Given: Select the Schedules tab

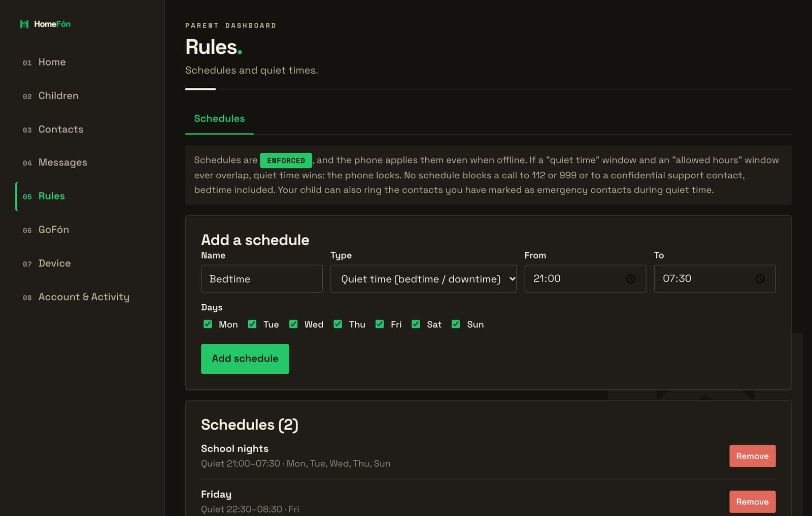Looking at the screenshot, I should click(219, 118).
